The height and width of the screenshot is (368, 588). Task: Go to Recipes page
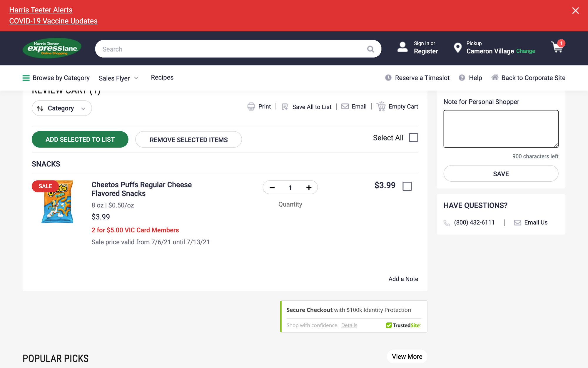162,78
